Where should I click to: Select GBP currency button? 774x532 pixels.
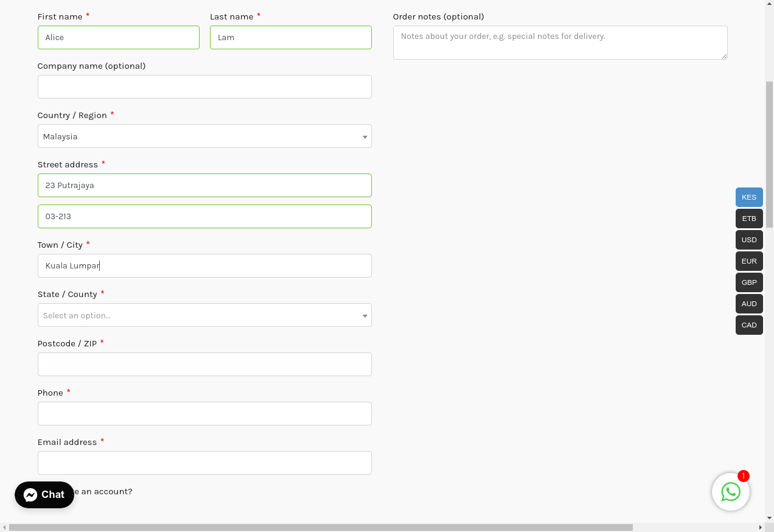click(x=748, y=282)
